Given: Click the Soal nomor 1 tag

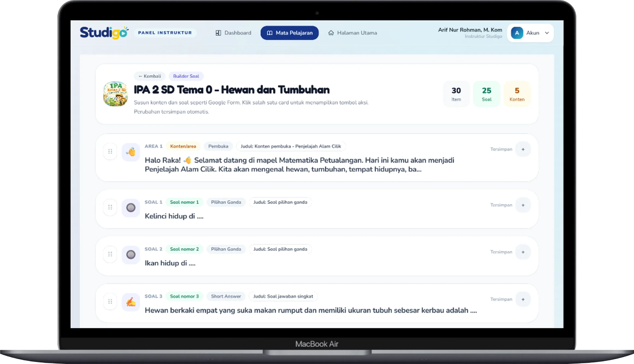Looking at the screenshot, I should coord(184,202).
